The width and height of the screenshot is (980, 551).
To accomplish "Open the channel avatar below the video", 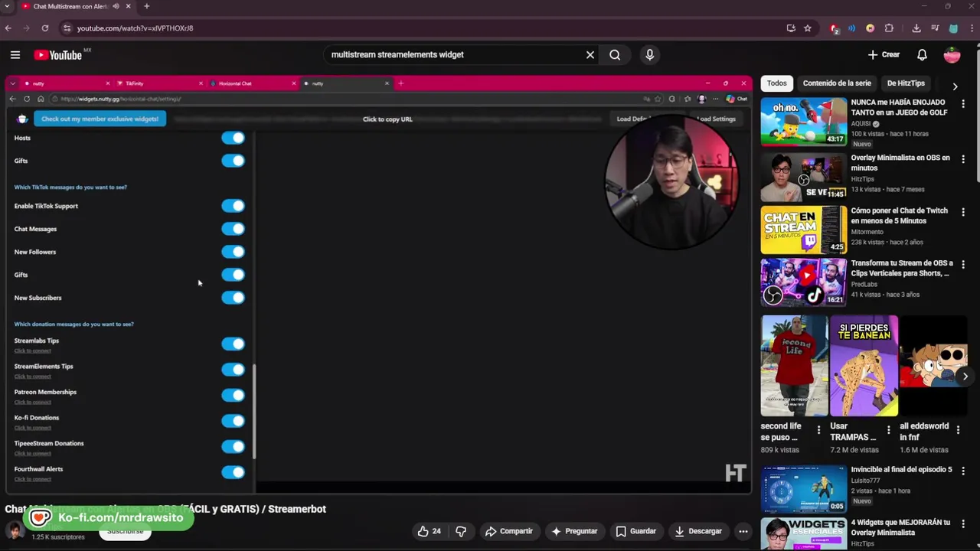I will [x=15, y=530].
